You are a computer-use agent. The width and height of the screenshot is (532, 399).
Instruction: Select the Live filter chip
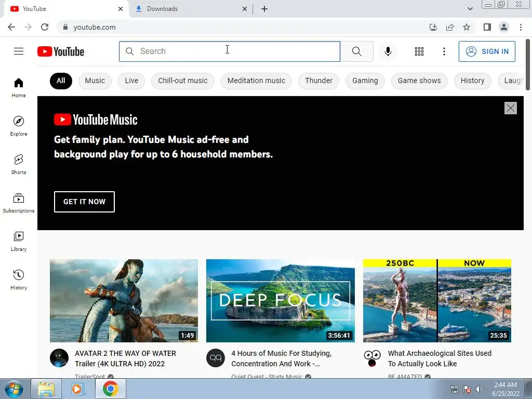coord(131,81)
